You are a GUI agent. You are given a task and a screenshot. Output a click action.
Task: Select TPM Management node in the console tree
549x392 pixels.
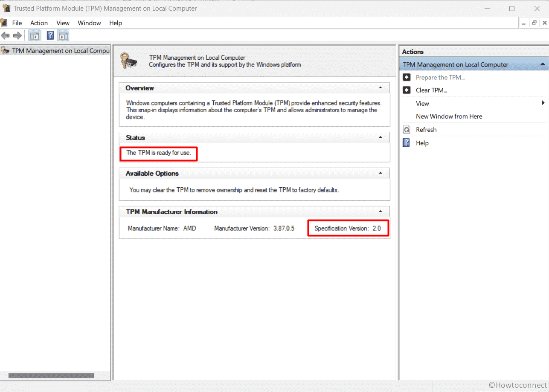[55, 51]
